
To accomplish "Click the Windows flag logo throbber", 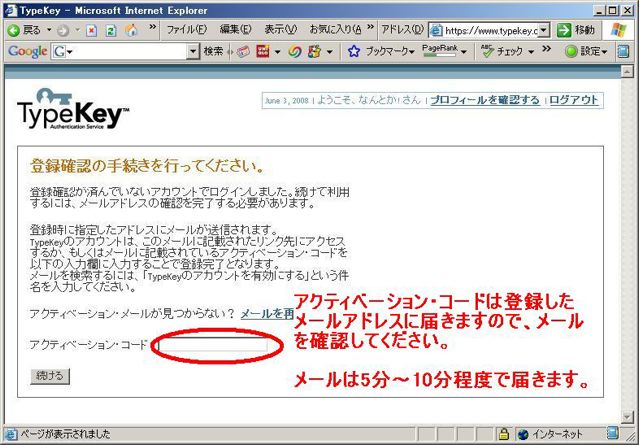I will click(x=618, y=30).
